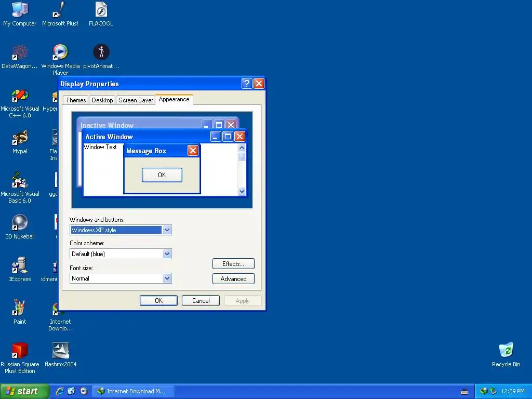
Task: Expand Windows and buttons style dropdown
Action: [167, 230]
